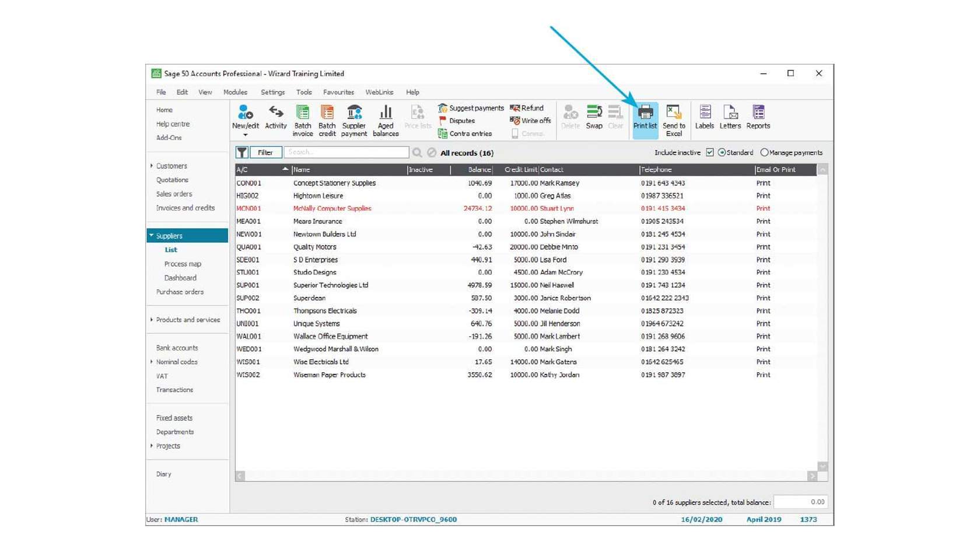Select the Concept Stationery Supplies row
This screenshot has width=980, height=552.
(x=526, y=183)
